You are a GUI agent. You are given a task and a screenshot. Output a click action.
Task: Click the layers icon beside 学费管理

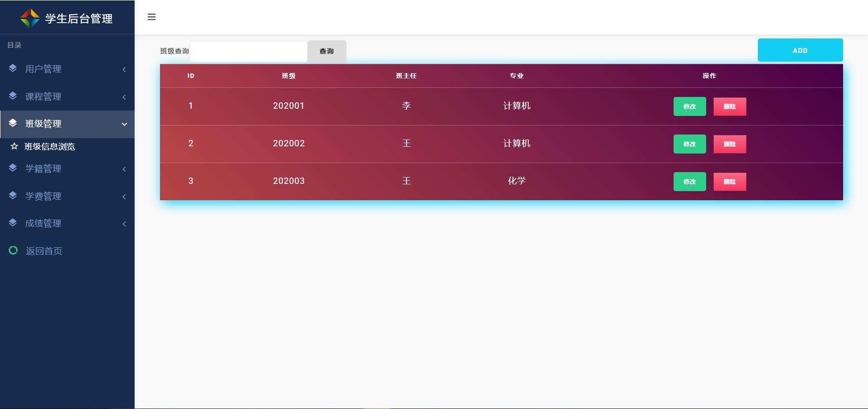click(13, 196)
